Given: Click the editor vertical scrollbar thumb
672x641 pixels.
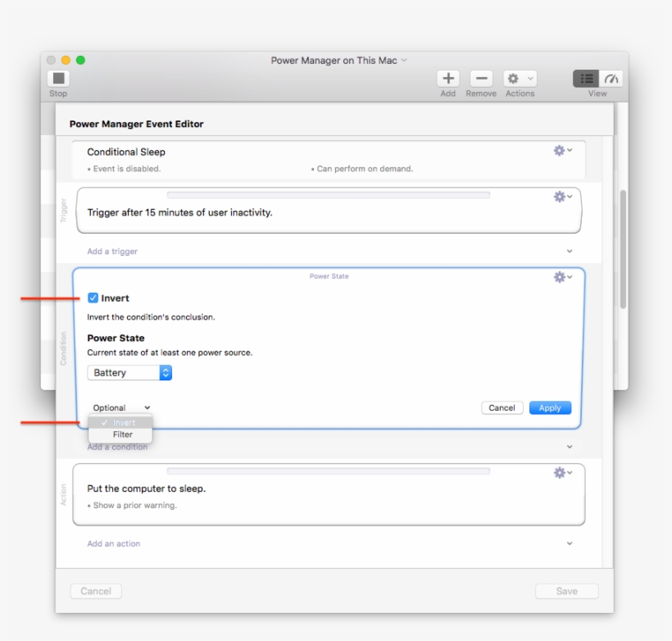Looking at the screenshot, I should (x=623, y=249).
